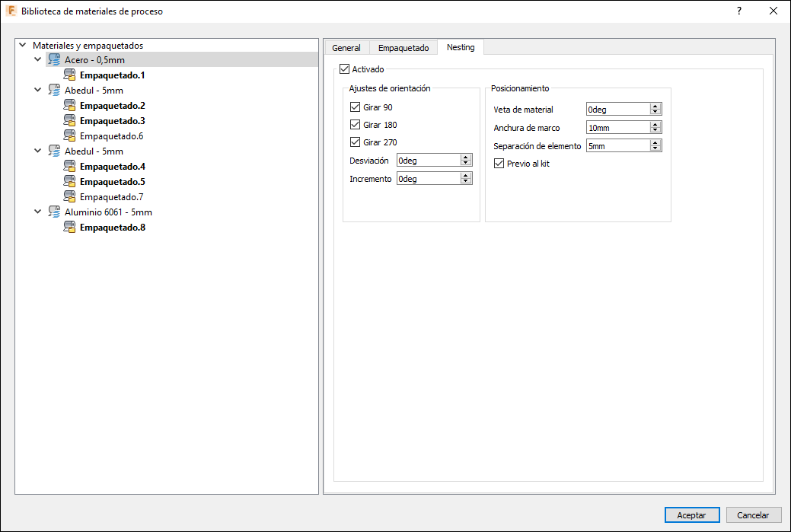The height and width of the screenshot is (532, 791).
Task: Select the Empaquetado.6 tree row
Action: point(111,135)
